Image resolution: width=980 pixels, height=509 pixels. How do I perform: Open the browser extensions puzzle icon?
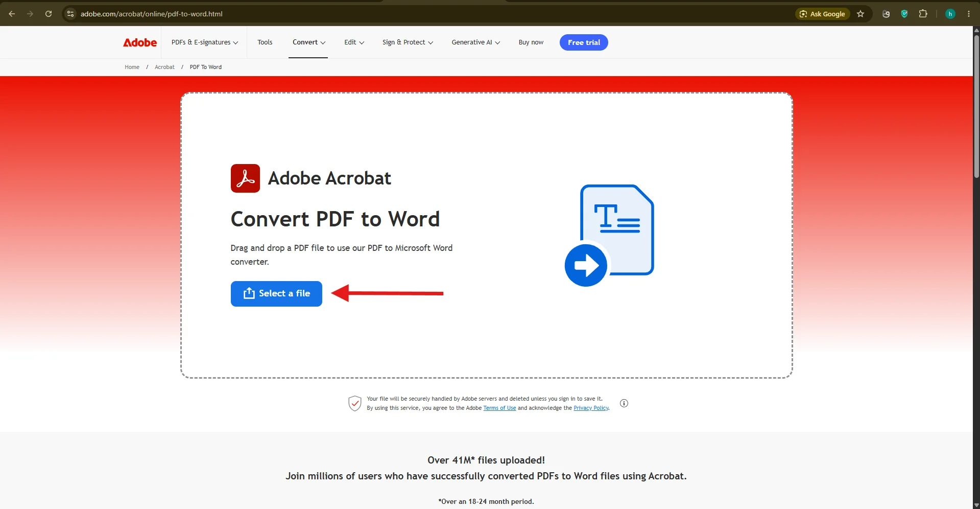(923, 14)
